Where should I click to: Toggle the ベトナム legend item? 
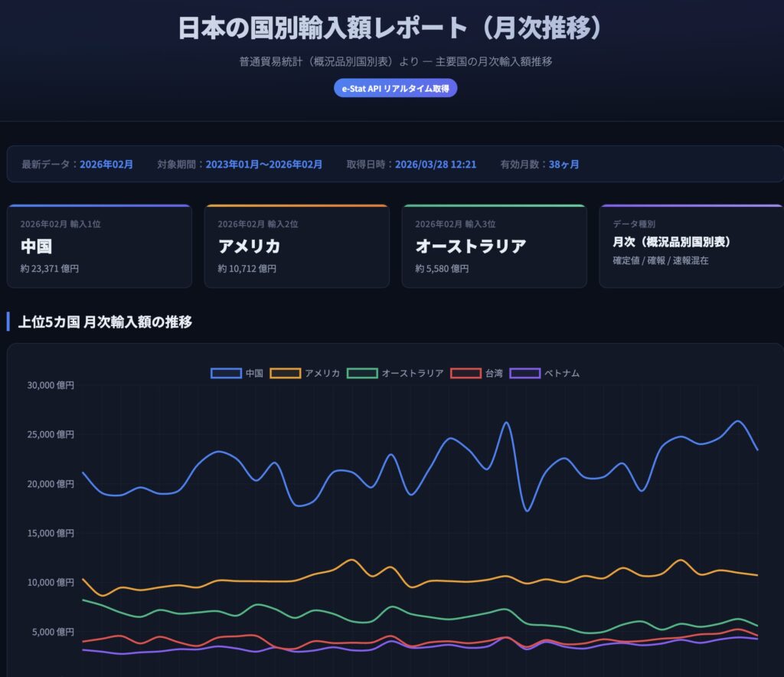(x=545, y=373)
